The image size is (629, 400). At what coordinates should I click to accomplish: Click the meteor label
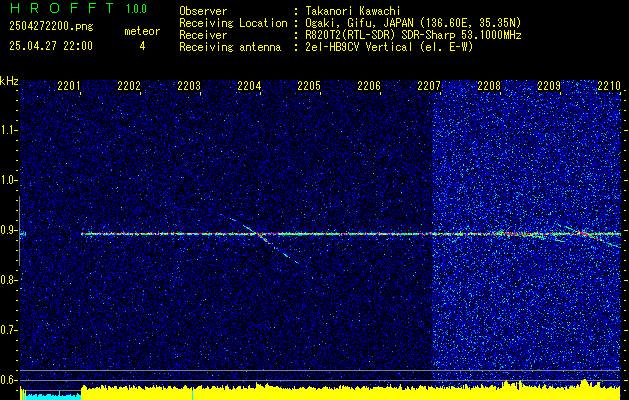142,31
